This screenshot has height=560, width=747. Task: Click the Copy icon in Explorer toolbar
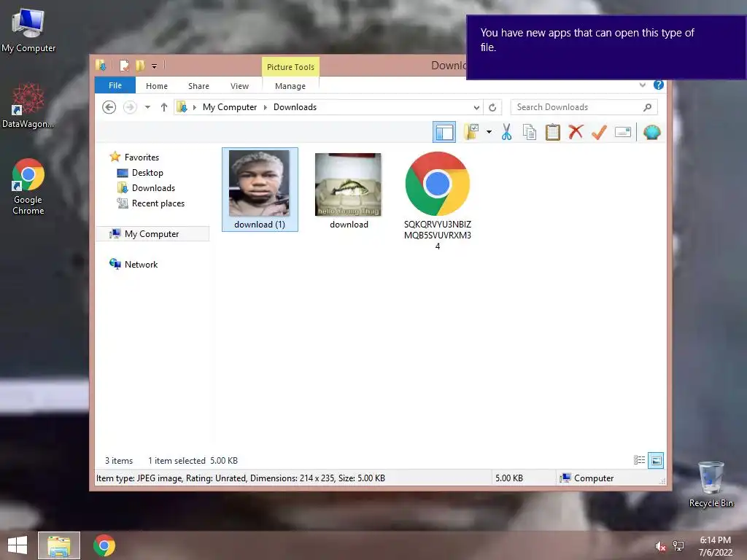(x=530, y=132)
